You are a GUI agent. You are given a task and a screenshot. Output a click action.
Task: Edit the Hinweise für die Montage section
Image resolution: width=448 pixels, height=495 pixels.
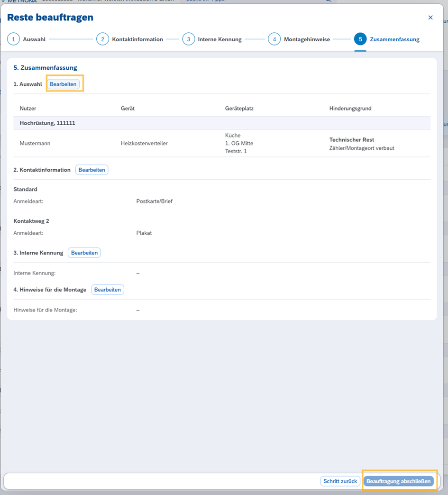pyautogui.click(x=108, y=290)
